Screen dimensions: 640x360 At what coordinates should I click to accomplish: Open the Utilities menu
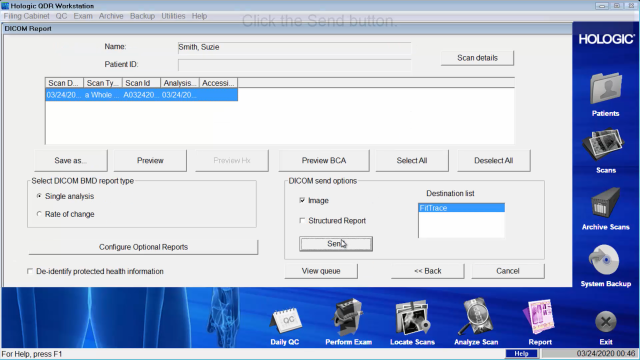(173, 16)
